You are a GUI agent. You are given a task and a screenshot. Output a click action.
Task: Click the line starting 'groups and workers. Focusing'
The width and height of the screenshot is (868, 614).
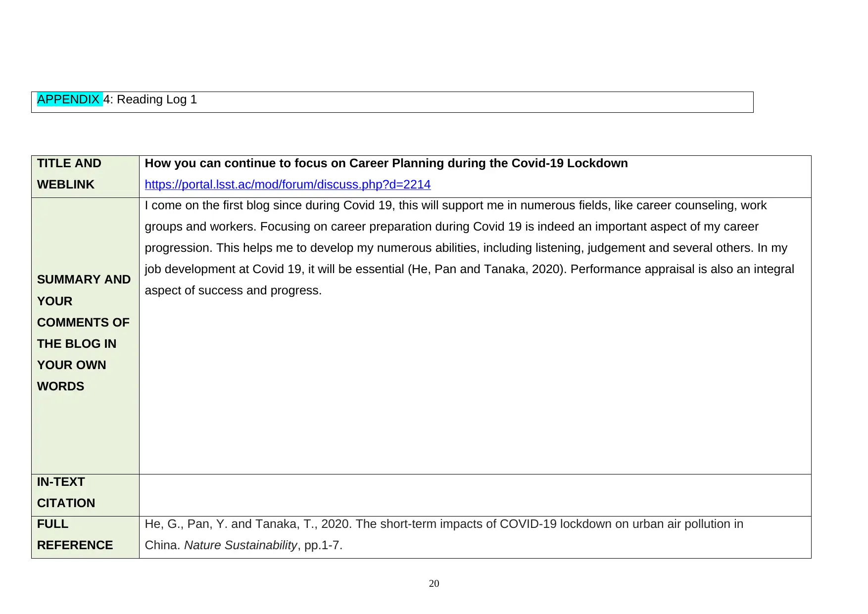click(451, 227)
